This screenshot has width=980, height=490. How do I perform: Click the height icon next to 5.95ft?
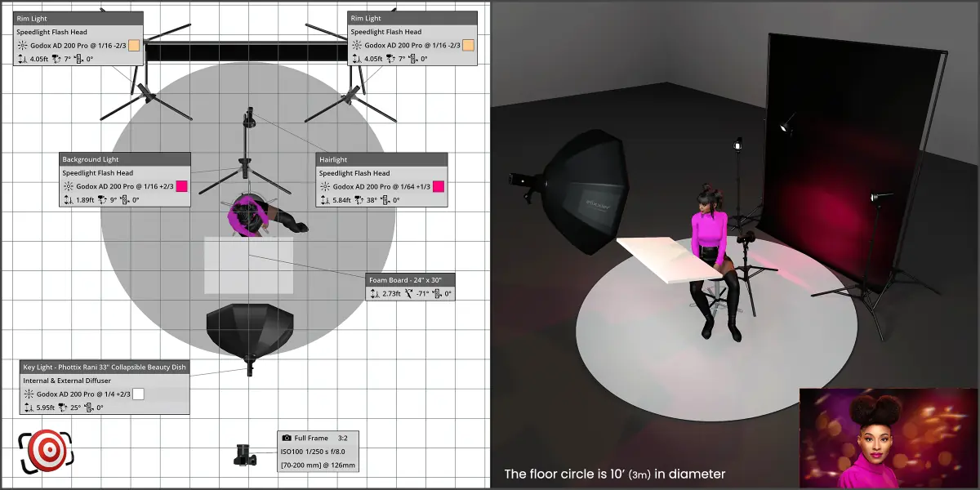tap(29, 408)
